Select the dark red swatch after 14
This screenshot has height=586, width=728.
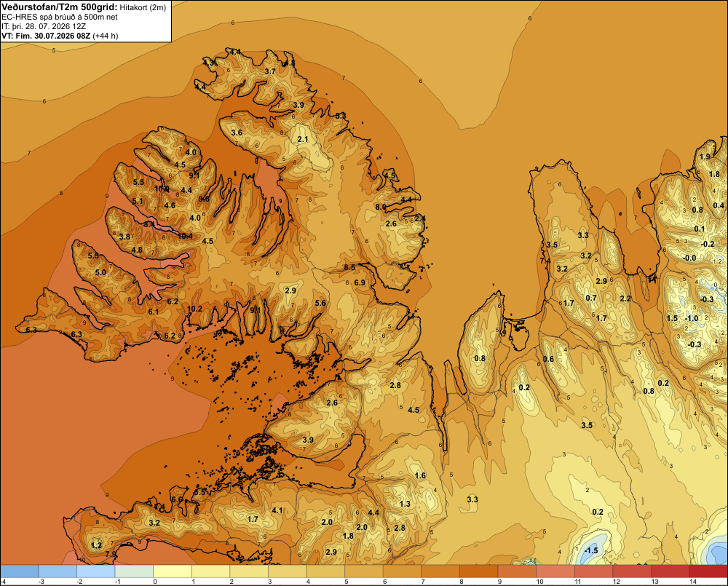(708, 571)
